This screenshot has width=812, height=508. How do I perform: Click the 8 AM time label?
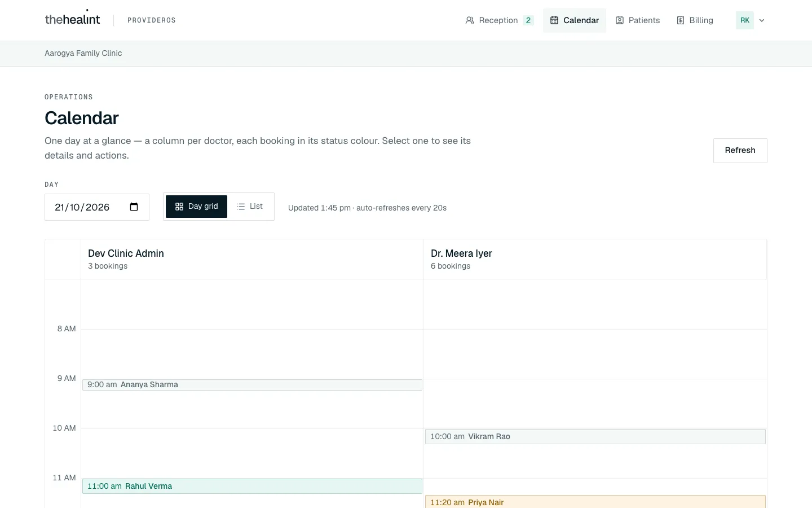[67, 329]
